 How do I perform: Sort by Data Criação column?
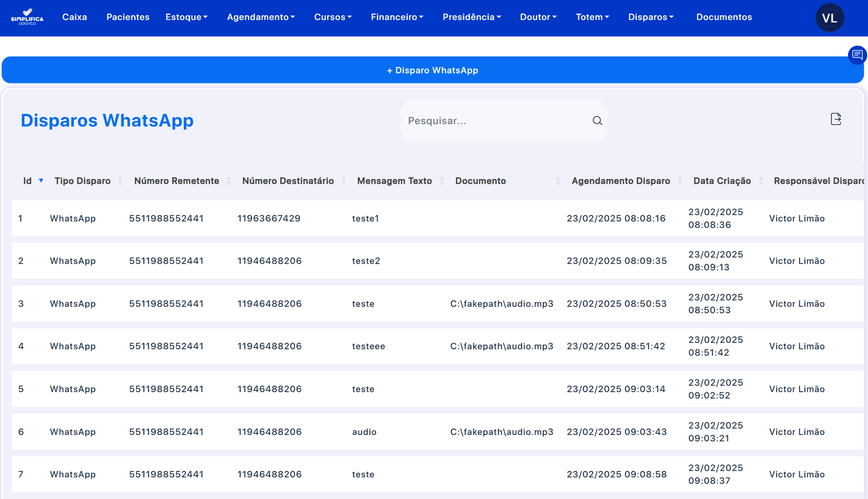tap(761, 181)
